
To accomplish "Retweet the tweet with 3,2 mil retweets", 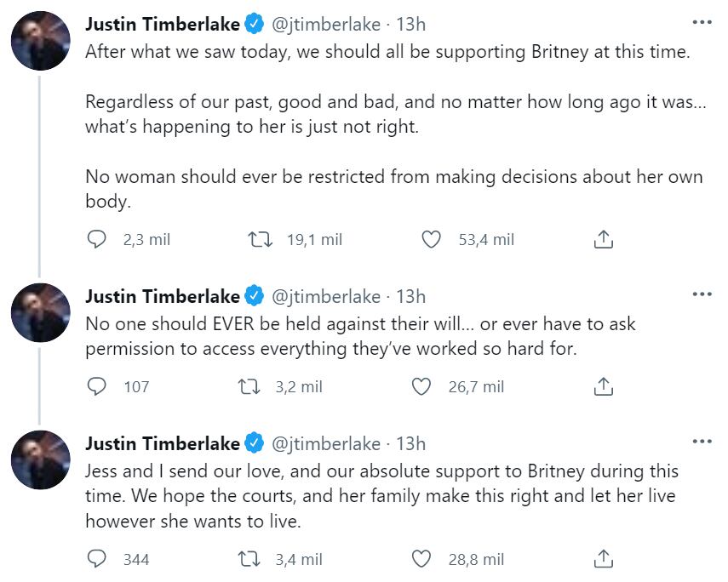I will (x=249, y=387).
